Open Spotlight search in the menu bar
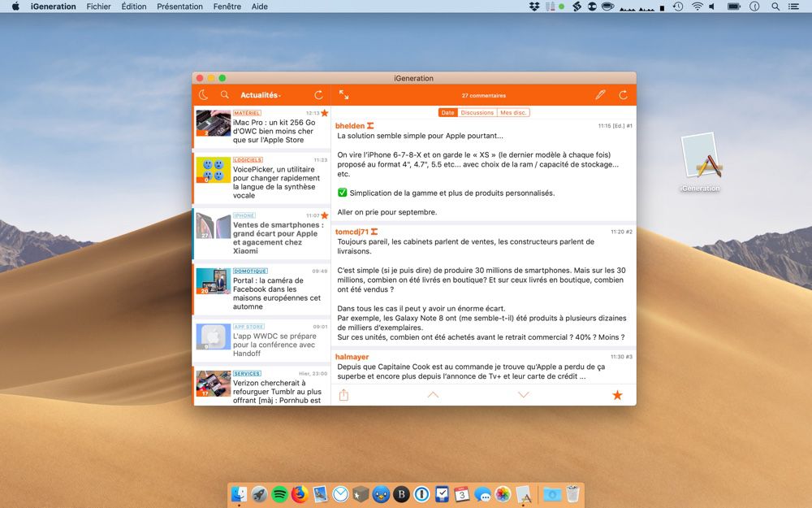Viewport: 812px width, 508px height. tap(775, 7)
